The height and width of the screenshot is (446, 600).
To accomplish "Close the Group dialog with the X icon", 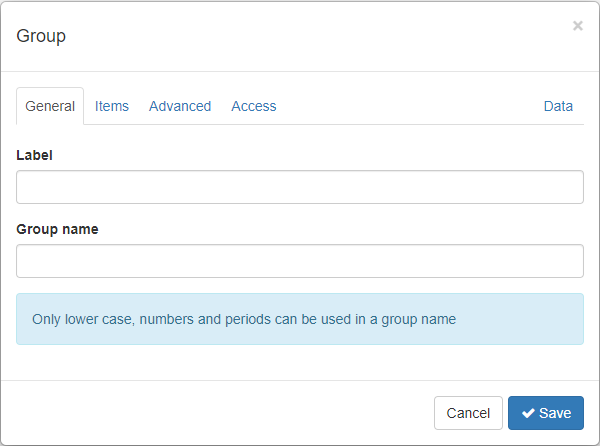I will [577, 26].
